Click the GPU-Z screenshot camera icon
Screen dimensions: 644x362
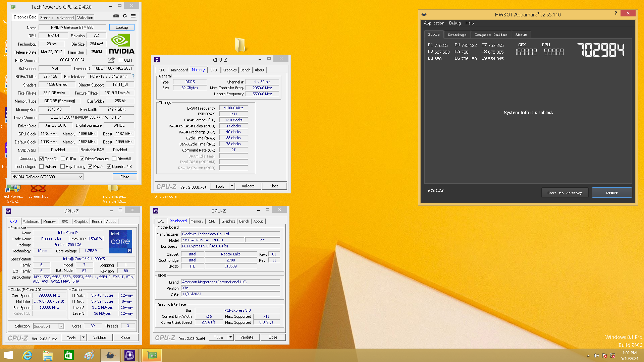[116, 16]
